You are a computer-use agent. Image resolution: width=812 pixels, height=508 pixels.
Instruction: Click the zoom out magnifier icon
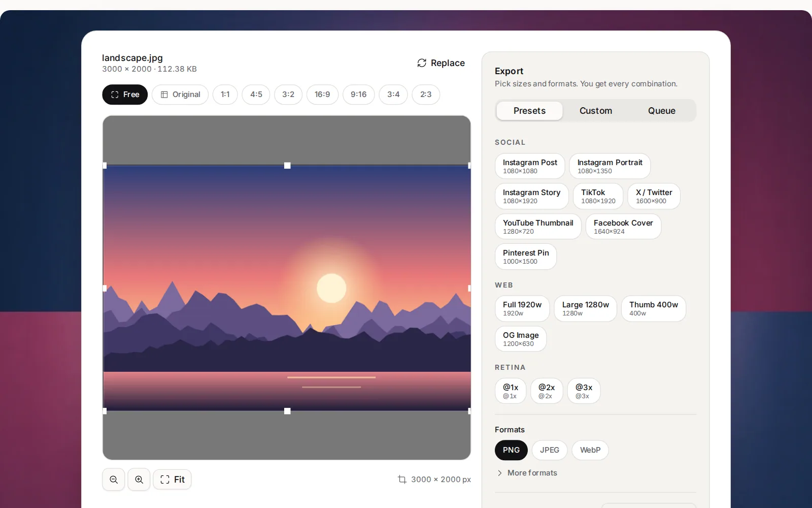click(x=114, y=480)
